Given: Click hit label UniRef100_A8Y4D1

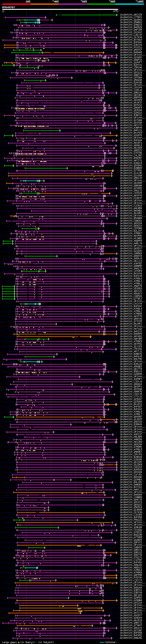Looking at the screenshot, I should [x=131, y=336].
